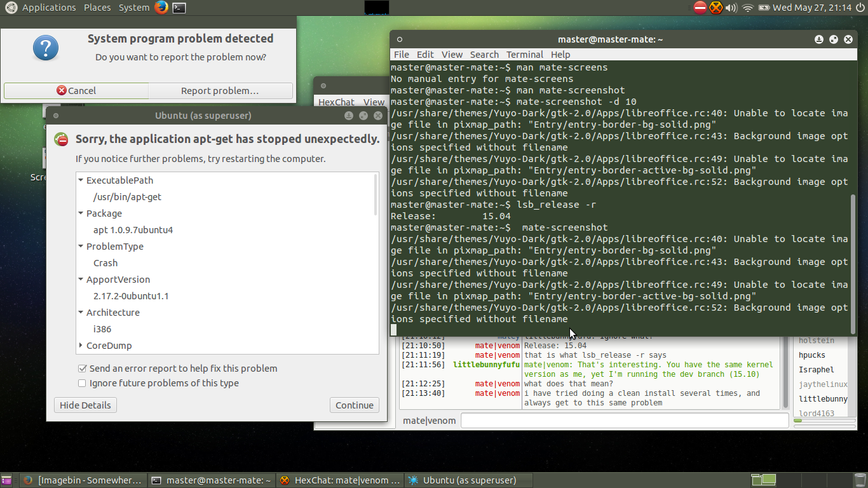Collapse the ApportVersion tree row

[81, 280]
